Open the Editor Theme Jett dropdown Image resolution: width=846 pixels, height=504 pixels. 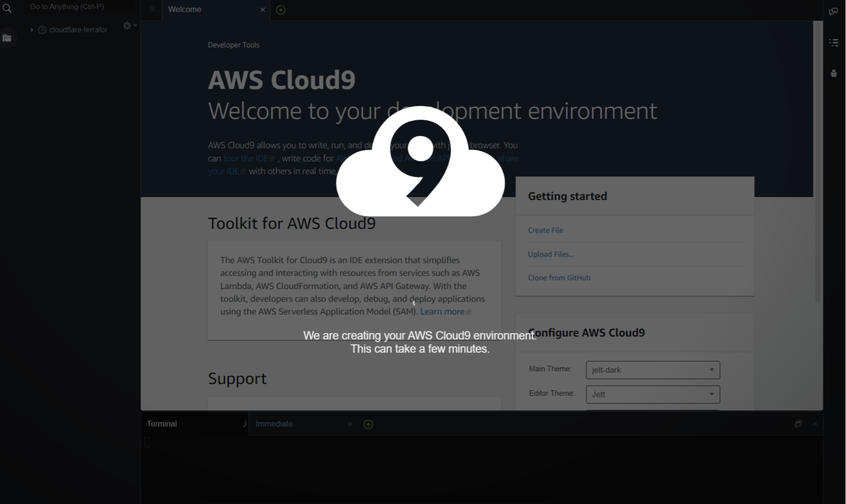click(653, 394)
